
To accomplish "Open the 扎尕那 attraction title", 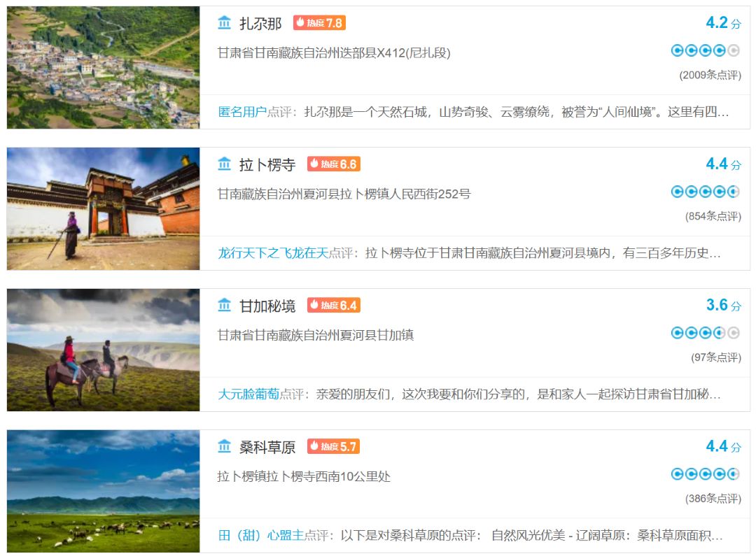I will pos(260,23).
